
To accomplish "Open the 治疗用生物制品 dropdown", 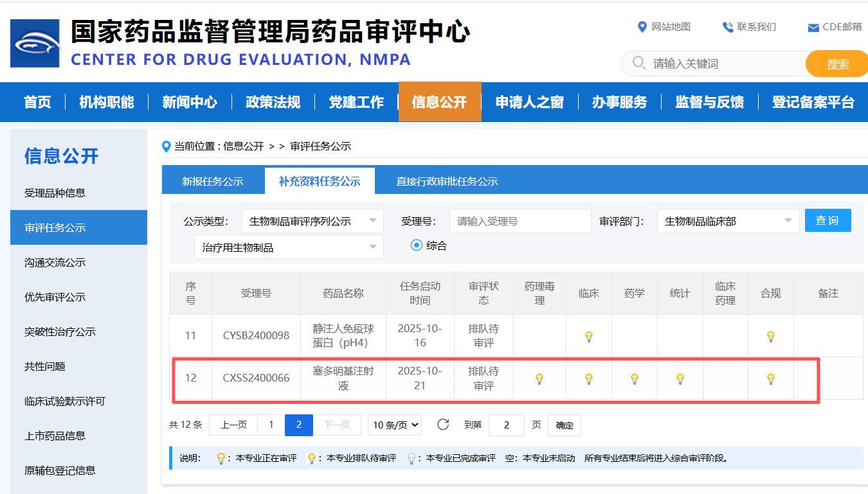I will 289,247.
